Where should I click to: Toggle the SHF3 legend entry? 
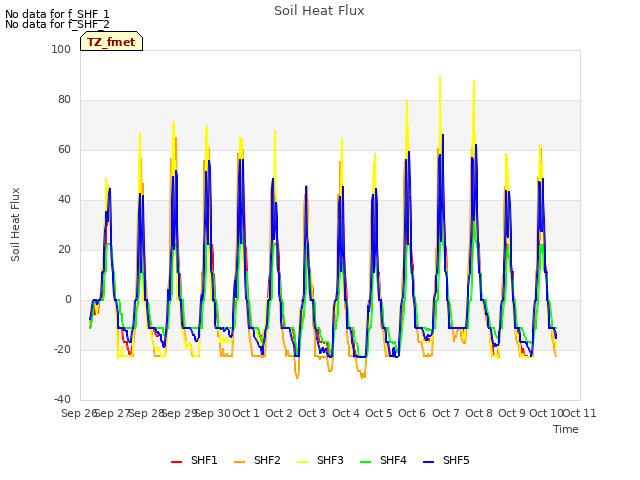[x=320, y=460]
